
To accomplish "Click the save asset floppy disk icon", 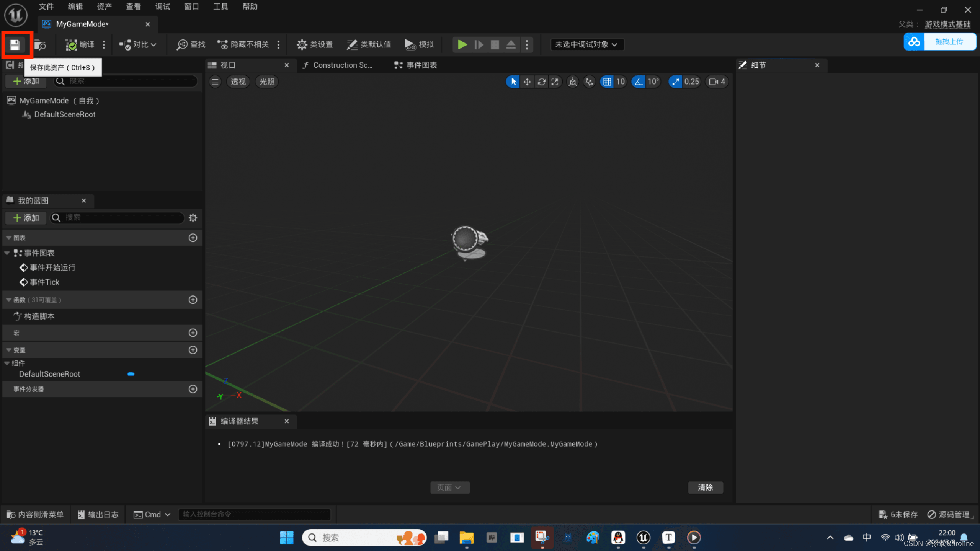I will pos(15,45).
